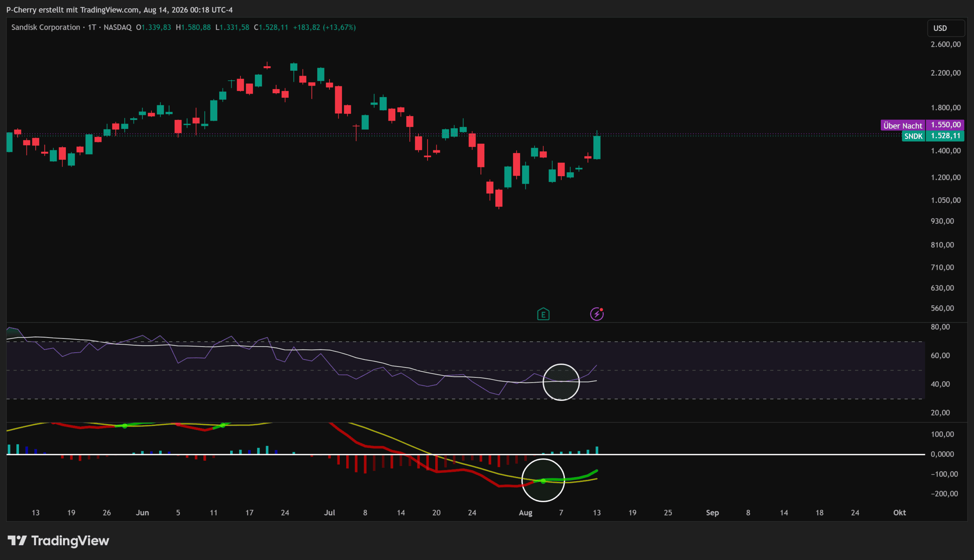
Task: Click the 930,00 price axis label
Action: click(x=942, y=221)
